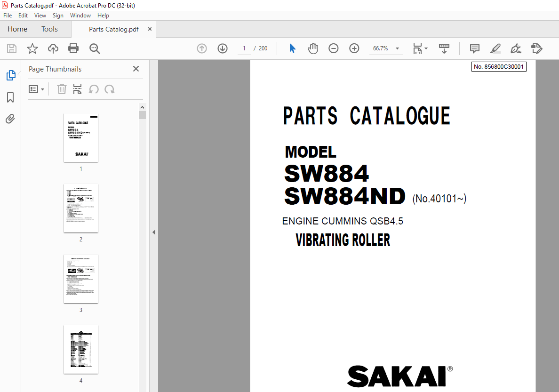Zoom out with the minus button

click(x=333, y=48)
